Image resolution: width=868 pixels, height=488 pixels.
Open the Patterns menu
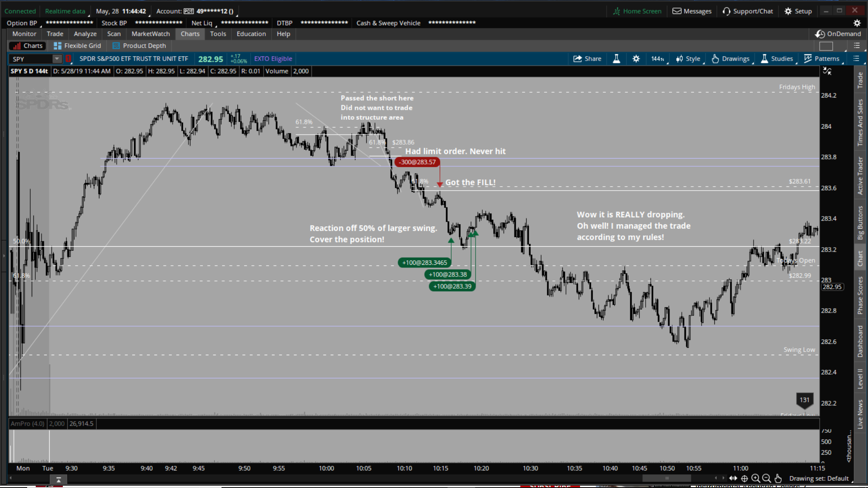[x=822, y=59]
